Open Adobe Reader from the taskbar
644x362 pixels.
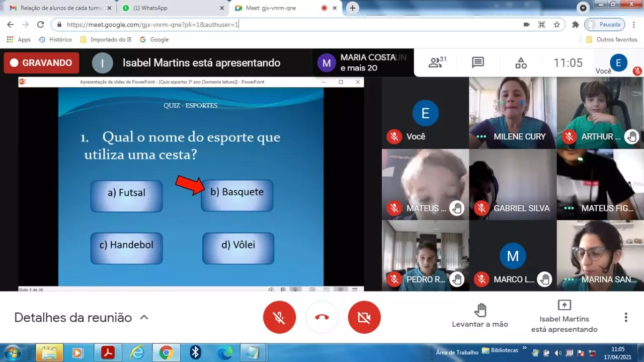point(108,353)
